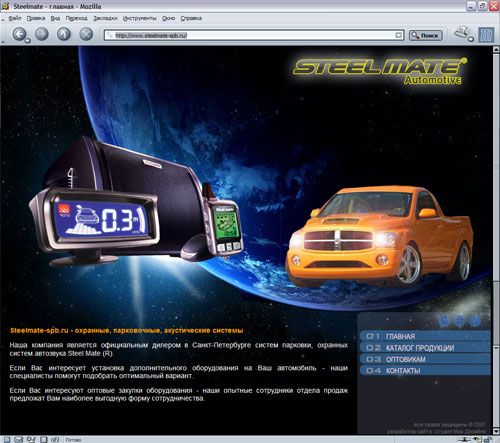The height and width of the screenshot is (443, 500).
Task: Open the Back button history dropdown arrow
Action: (28, 41)
